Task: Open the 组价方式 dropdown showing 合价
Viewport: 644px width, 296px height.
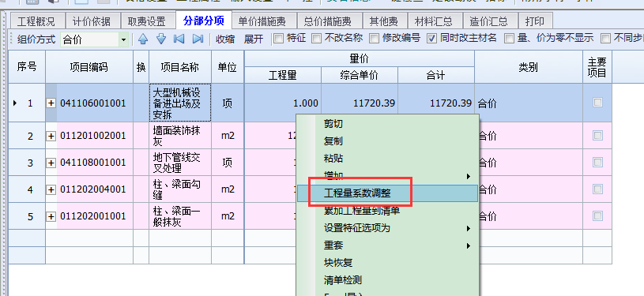Action: pyautogui.click(x=123, y=39)
